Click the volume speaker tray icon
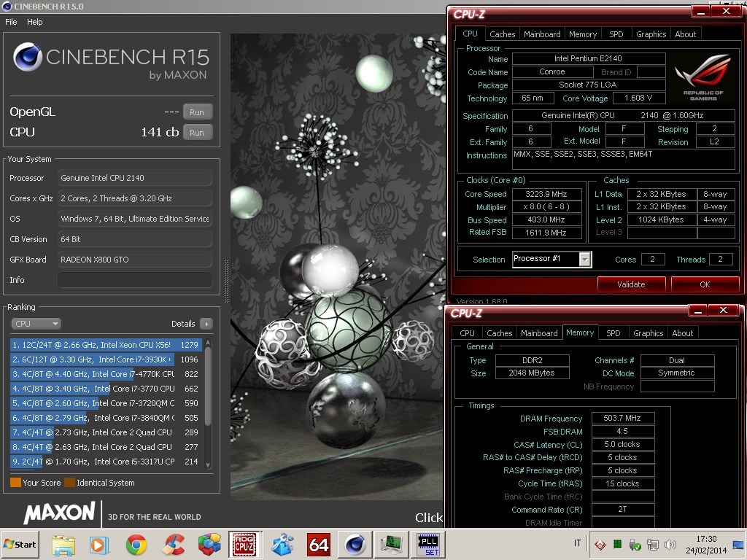Screen dimensions: 747x560 click(x=670, y=545)
